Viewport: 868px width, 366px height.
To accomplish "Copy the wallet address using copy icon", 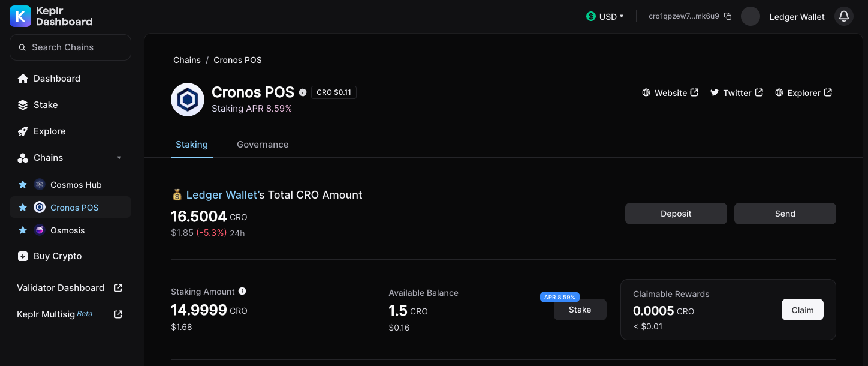I will tap(728, 16).
